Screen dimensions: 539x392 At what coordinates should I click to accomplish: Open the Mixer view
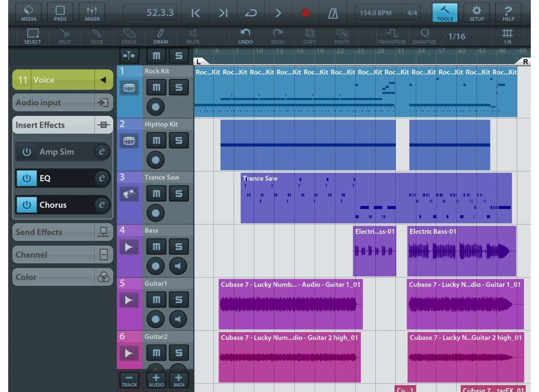[x=92, y=13]
